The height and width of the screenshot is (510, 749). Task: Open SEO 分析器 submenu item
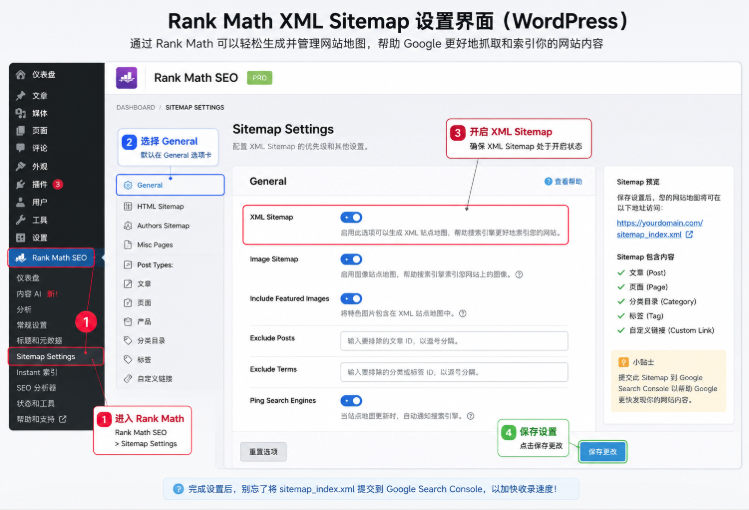click(36, 388)
